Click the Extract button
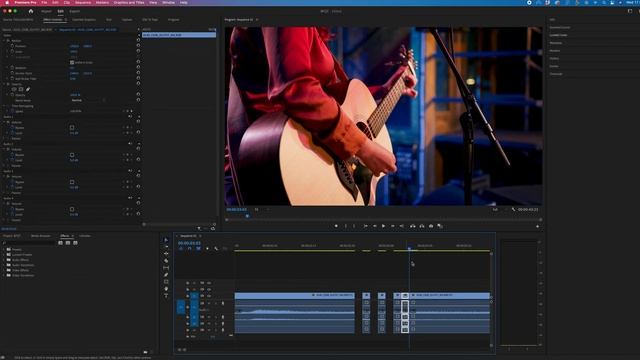 (422, 226)
